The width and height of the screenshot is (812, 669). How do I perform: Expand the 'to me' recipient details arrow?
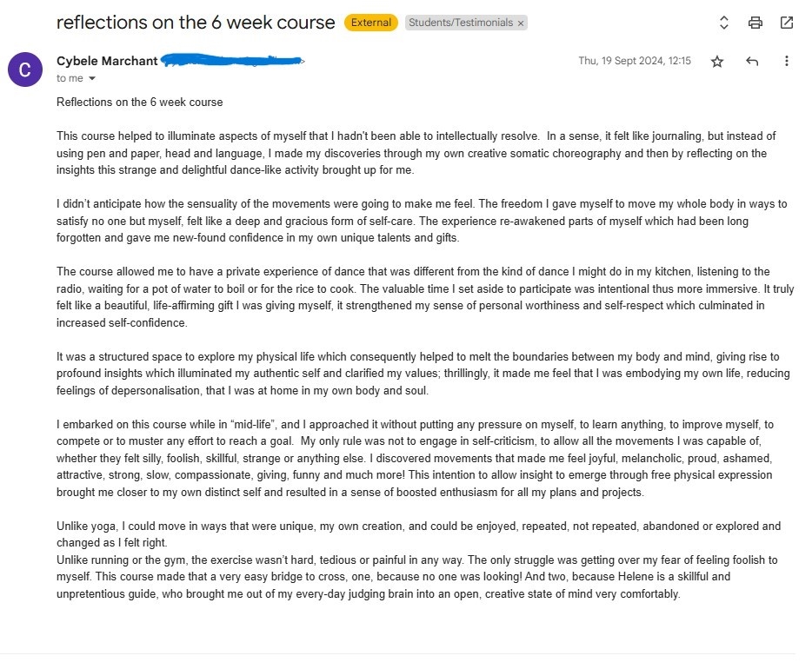click(92, 79)
